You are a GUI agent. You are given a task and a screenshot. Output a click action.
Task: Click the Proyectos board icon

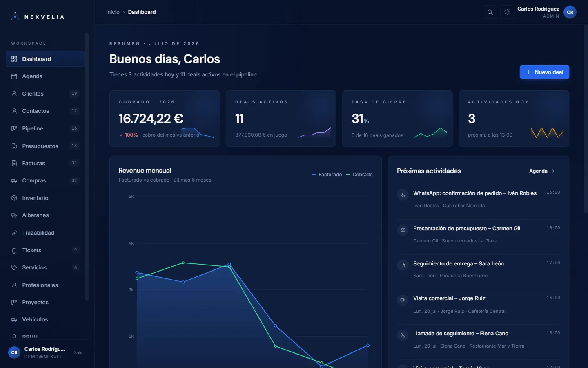[x=14, y=302]
